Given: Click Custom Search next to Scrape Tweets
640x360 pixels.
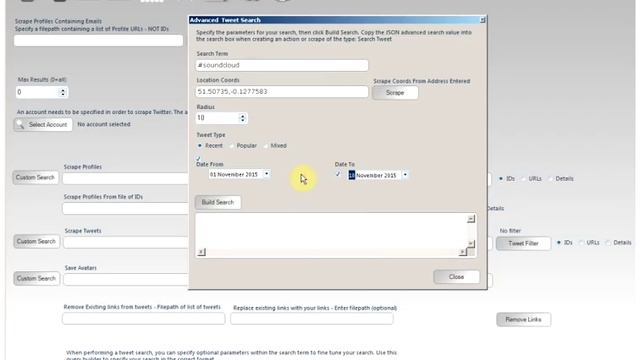Looking at the screenshot, I should click(x=36, y=242).
